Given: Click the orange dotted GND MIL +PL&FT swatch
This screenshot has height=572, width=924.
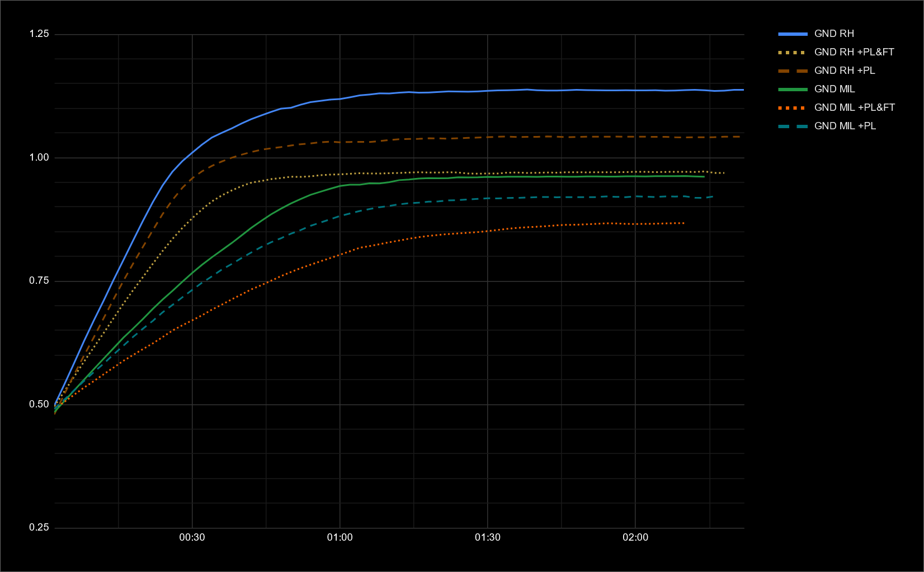Looking at the screenshot, I should coord(793,107).
